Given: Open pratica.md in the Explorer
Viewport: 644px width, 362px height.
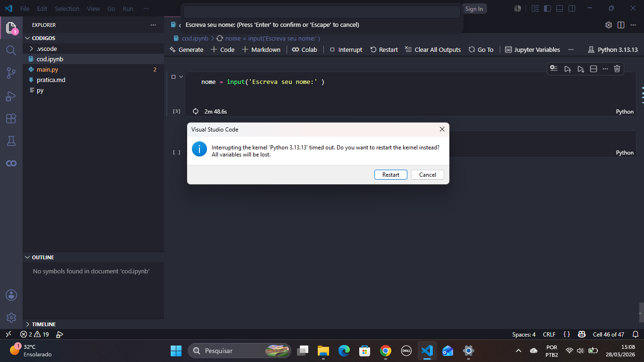Looking at the screenshot, I should pos(93,80).
